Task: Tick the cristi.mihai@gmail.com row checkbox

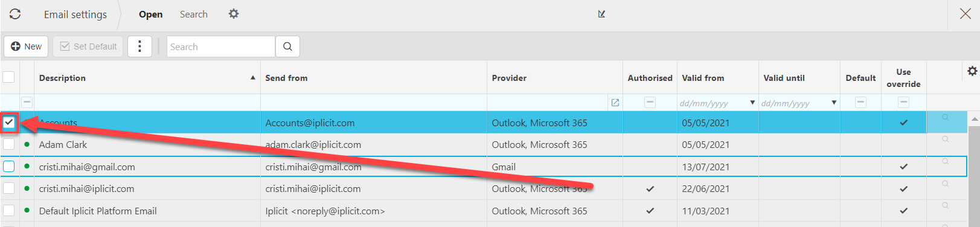Action: [9, 166]
